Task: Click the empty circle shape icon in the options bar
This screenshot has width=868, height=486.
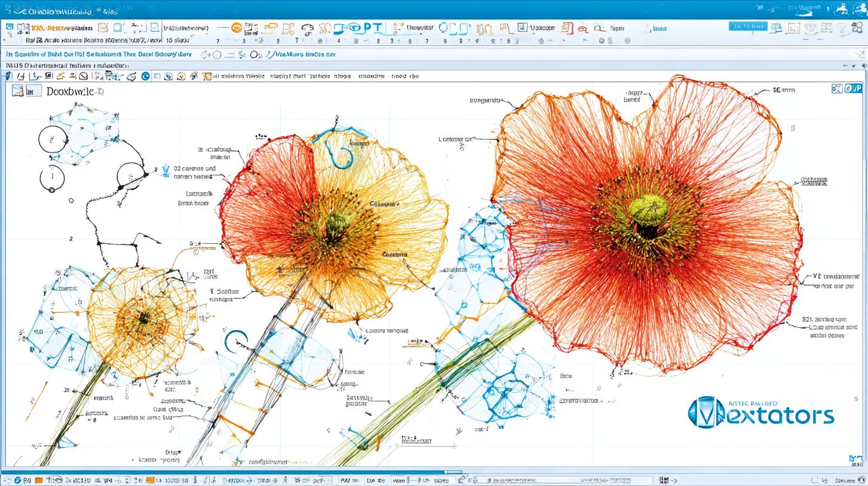Action: click(217, 54)
